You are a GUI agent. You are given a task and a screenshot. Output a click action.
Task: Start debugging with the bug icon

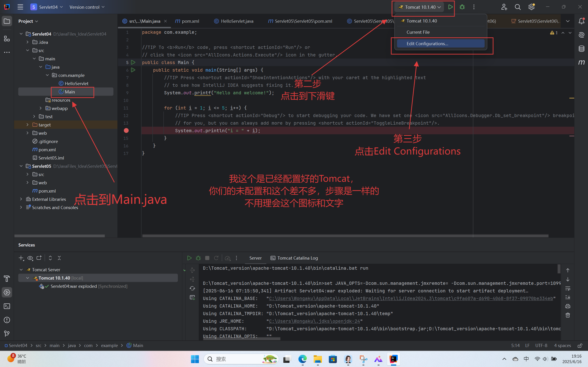[x=462, y=7]
